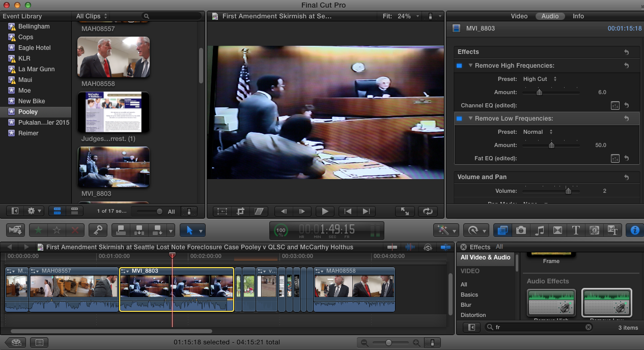Clear the effects search field
Viewport: 644px width, 350px height.
588,328
